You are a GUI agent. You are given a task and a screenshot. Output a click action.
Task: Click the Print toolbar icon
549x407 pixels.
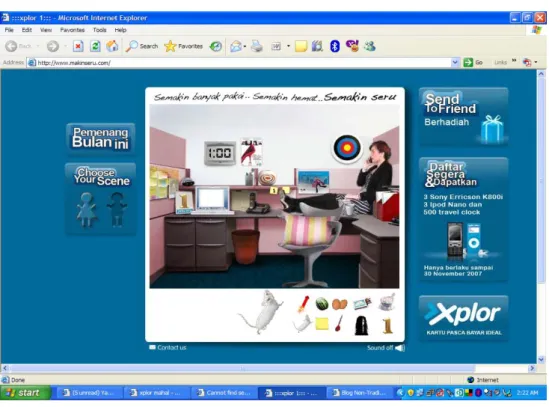click(x=257, y=46)
